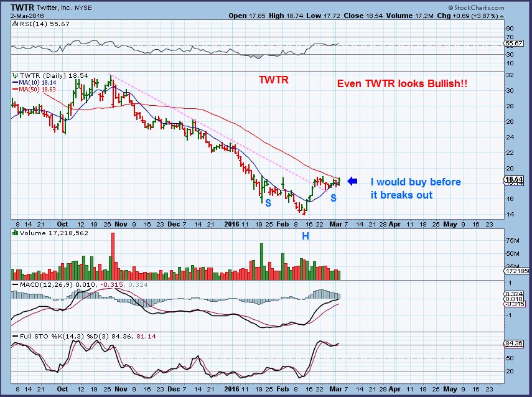This screenshot has height=397, width=532.
Task: Click the candlestick icon before TWTR (Daily)
Action: coord(15,75)
